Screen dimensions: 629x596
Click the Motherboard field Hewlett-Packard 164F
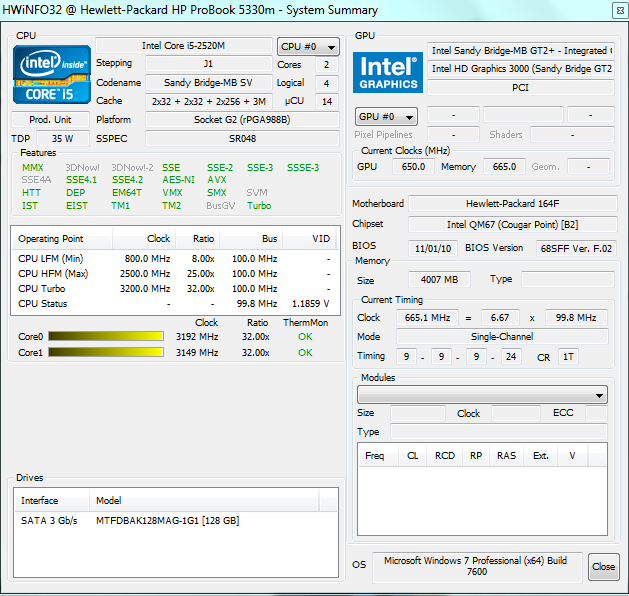[x=513, y=203]
